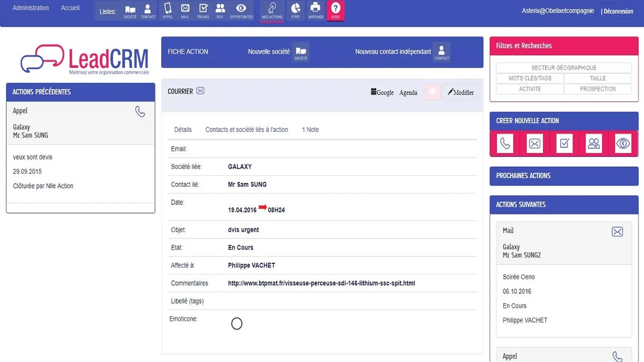Open the Mots Clés/Tags filter
This screenshot has height=362, width=644.
tap(530, 78)
